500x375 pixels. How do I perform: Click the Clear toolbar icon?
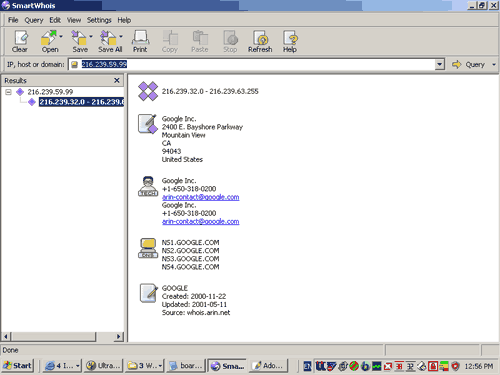20,42
